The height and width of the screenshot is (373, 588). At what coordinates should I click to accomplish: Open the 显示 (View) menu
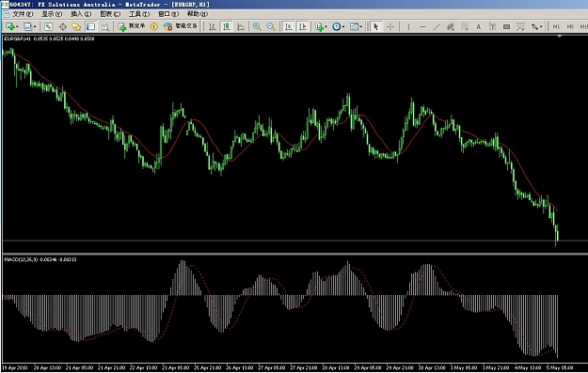click(52, 14)
